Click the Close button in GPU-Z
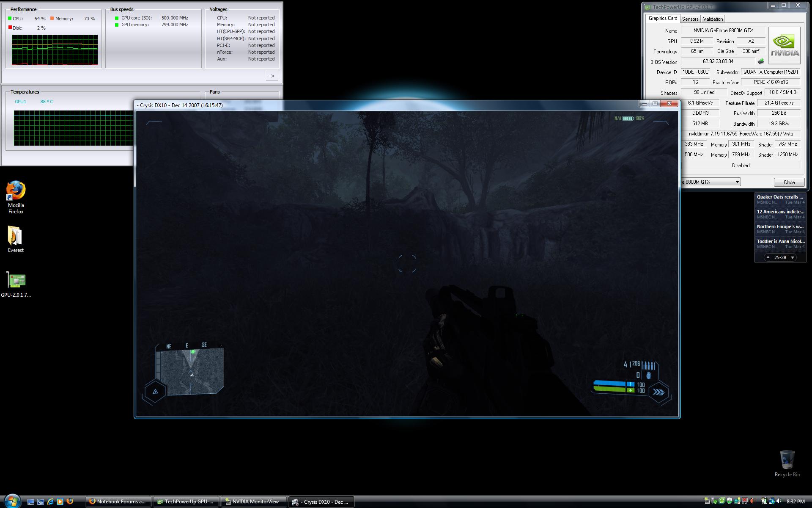Viewport: 812px width, 508px height. coord(789,182)
